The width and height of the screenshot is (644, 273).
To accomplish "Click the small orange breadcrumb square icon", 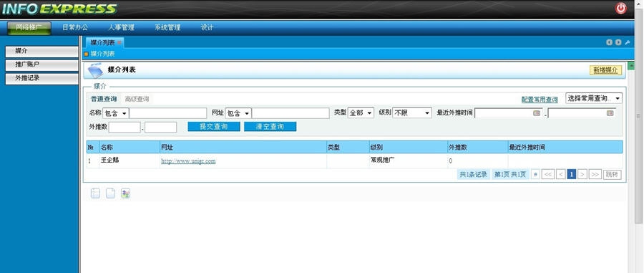I will 87,54.
